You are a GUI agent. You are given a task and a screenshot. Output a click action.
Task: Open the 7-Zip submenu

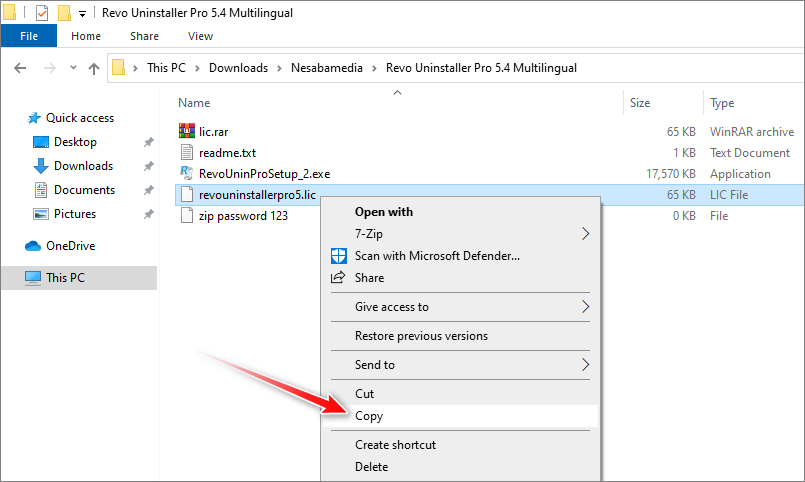(461, 234)
